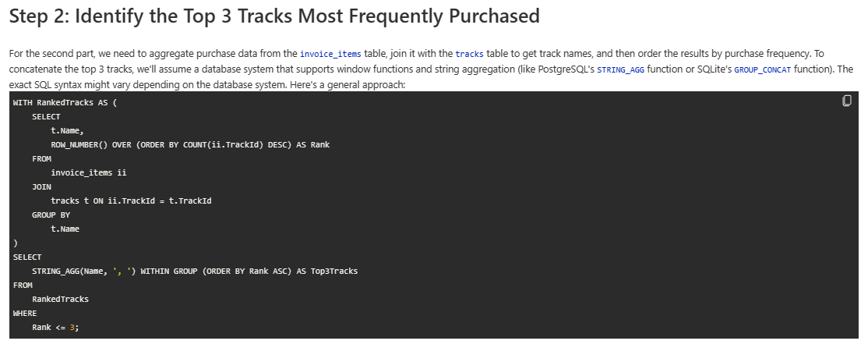Click the WITH RankedTracks AS line
The height and width of the screenshot is (355, 868).
65,103
